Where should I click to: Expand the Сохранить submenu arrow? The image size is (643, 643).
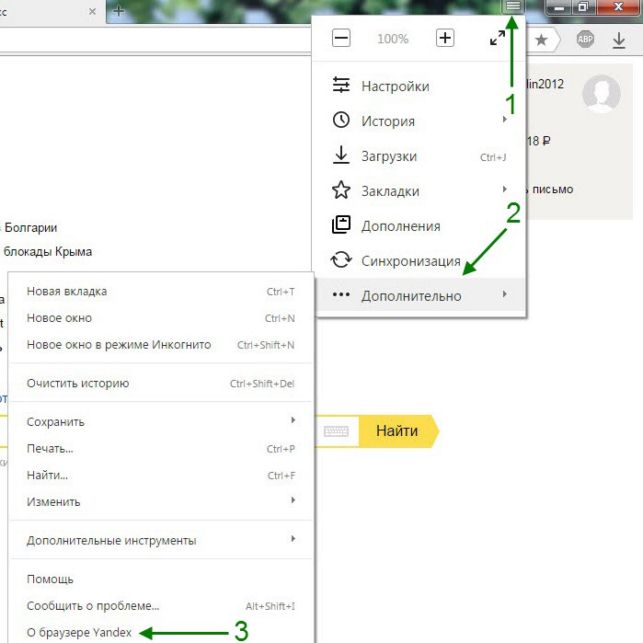[293, 420]
